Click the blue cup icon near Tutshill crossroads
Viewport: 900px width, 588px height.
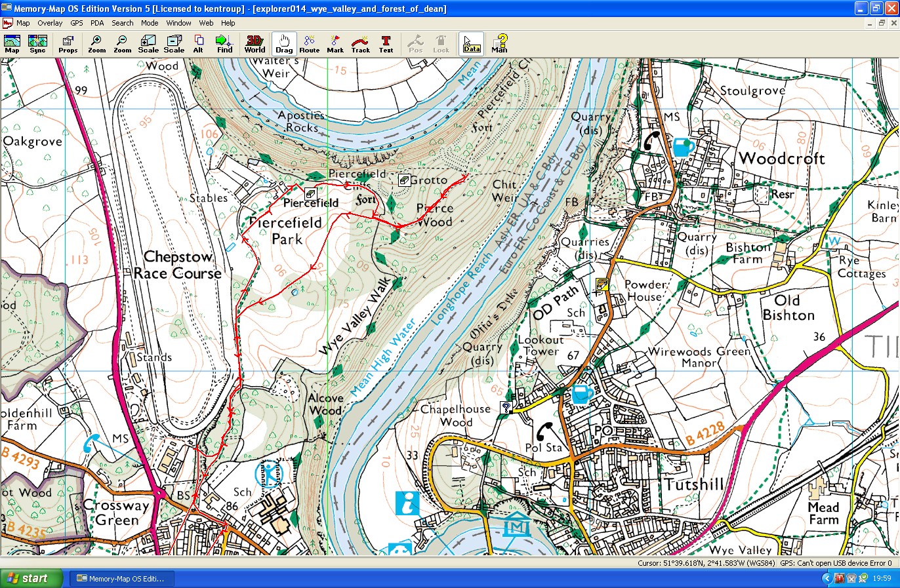click(582, 394)
